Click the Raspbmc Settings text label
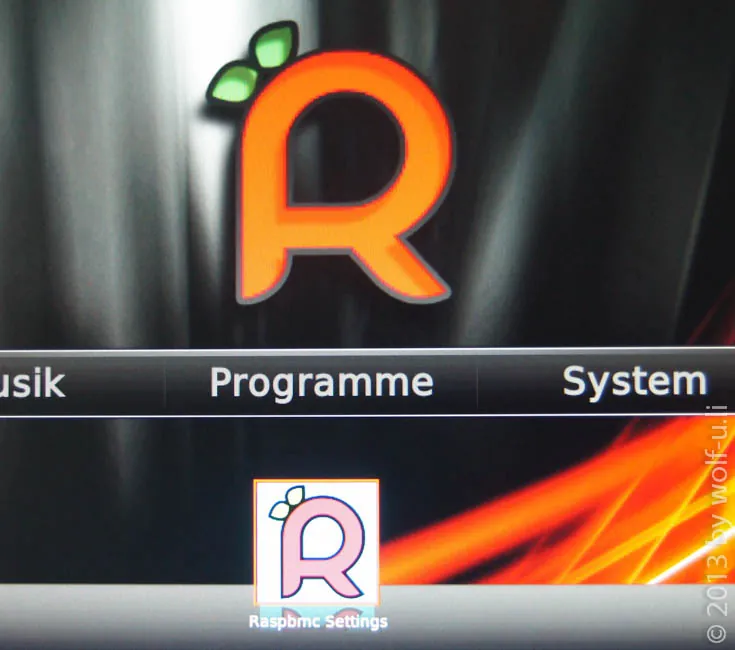The width and height of the screenshot is (735, 650). [x=318, y=622]
